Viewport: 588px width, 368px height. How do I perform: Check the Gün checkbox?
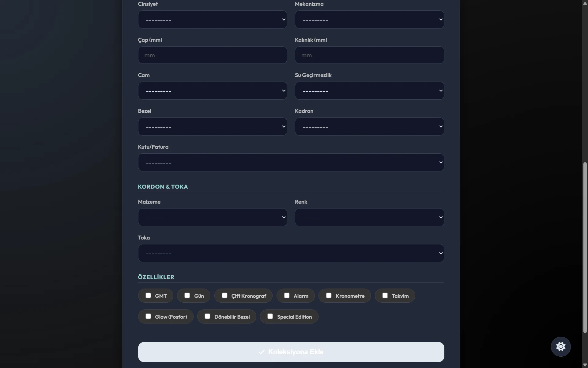[187, 296]
